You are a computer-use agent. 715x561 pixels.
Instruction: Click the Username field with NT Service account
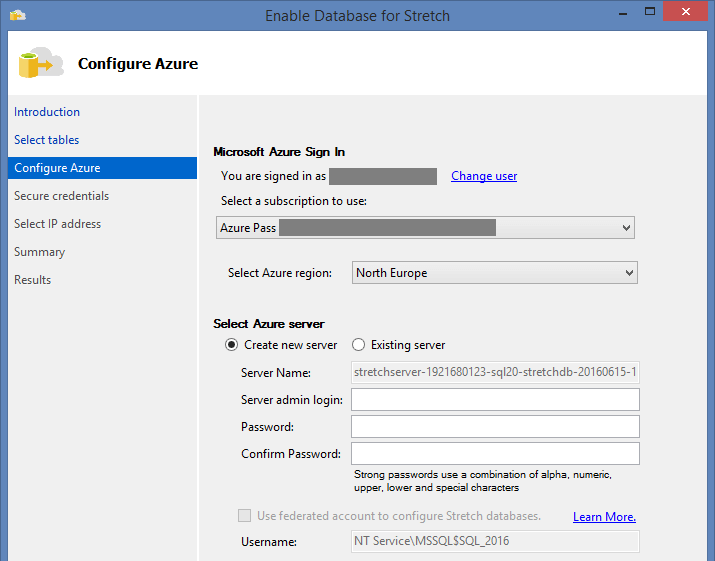495,541
